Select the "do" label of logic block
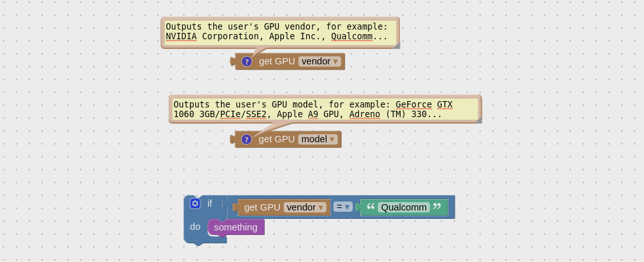Image resolution: width=644 pixels, height=262 pixels. [195, 227]
